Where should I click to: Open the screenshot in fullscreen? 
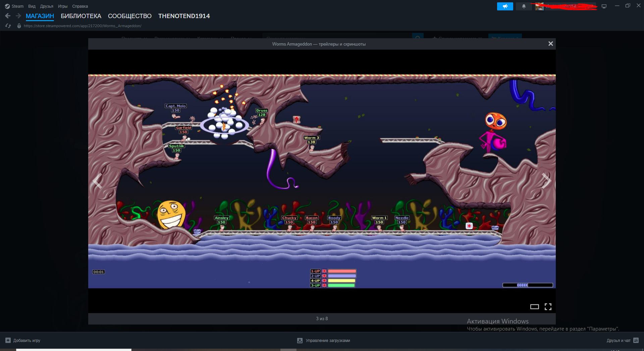(x=548, y=306)
